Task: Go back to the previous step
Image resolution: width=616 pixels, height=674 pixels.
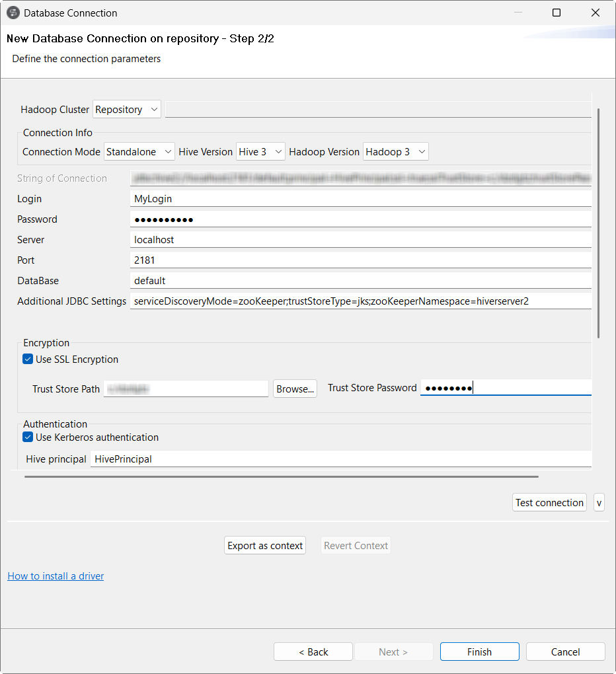Action: pos(313,652)
